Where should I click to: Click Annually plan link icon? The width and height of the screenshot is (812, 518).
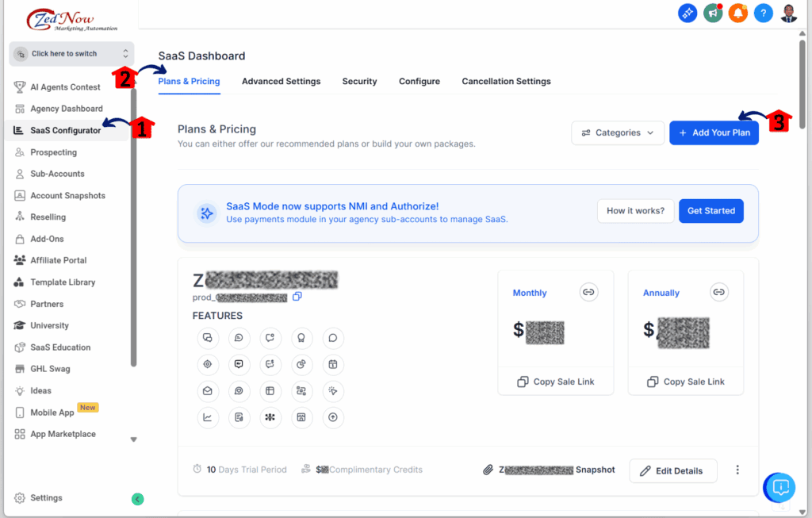pos(718,292)
